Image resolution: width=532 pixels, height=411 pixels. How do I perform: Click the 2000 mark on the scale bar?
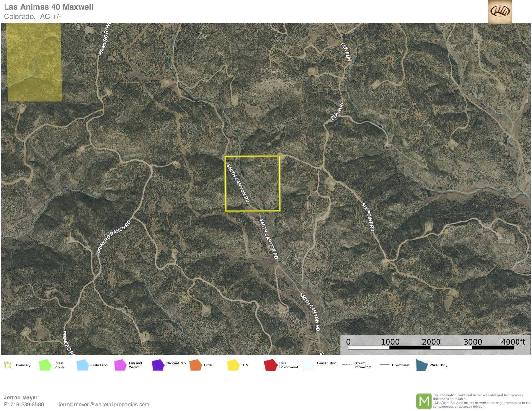(431, 342)
